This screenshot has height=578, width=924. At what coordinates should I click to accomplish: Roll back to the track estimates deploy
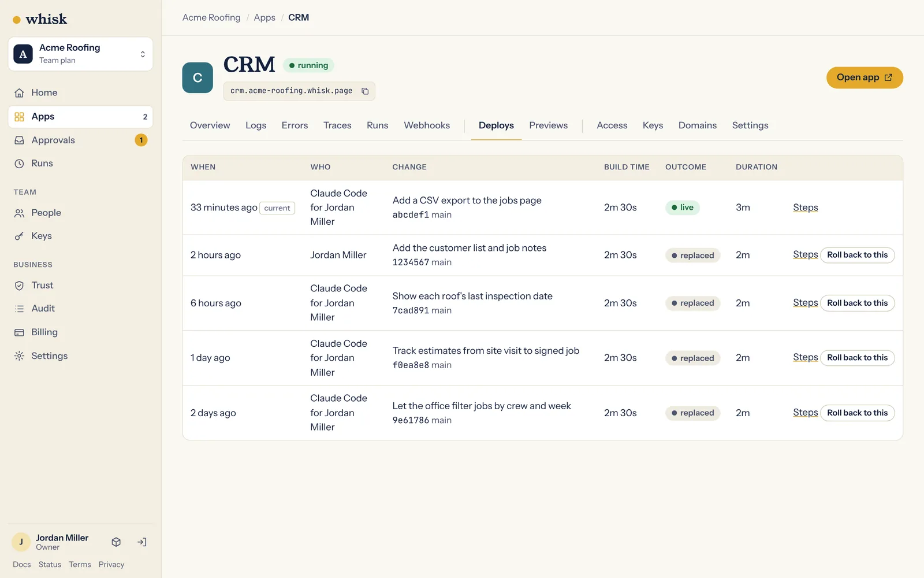857,358
